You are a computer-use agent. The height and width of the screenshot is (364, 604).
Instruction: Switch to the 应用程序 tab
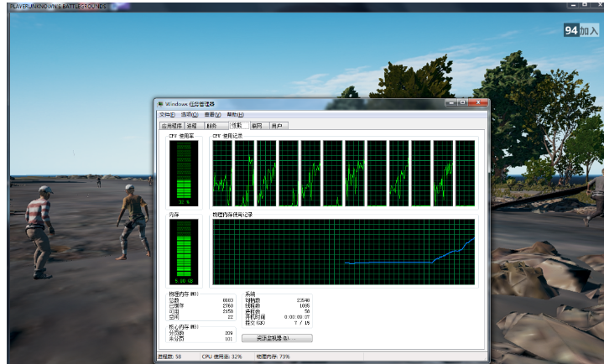(x=172, y=126)
